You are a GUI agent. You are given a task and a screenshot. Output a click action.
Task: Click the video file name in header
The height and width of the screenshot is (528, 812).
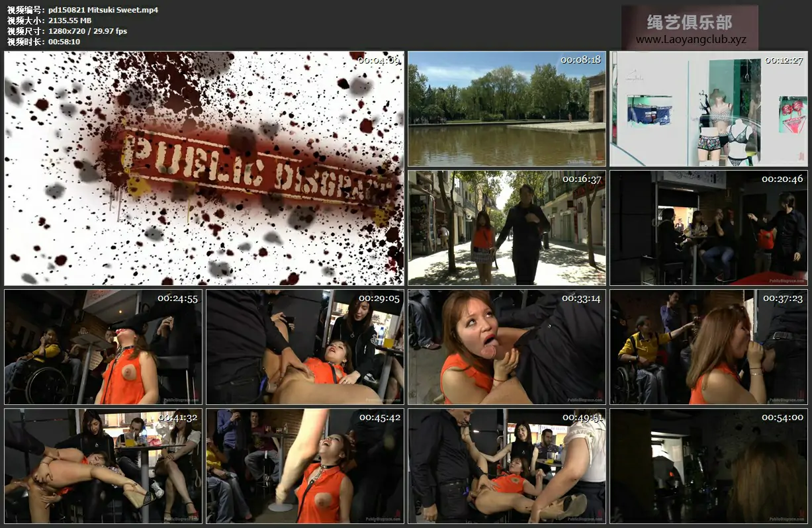coord(103,10)
